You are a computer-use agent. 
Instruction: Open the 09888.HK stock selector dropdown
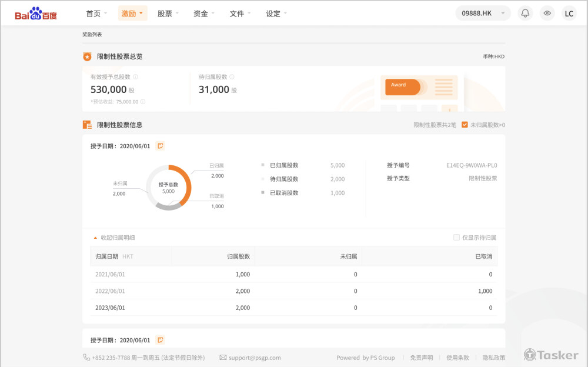[x=482, y=12]
